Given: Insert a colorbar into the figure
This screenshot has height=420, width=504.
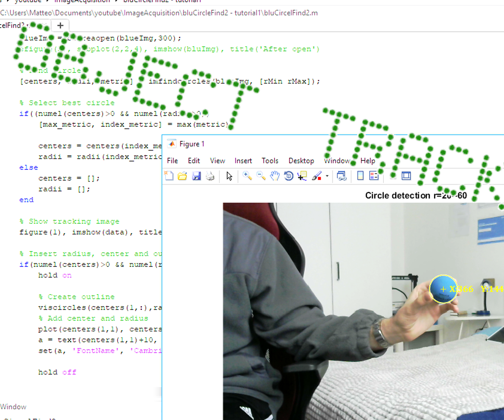Looking at the screenshot, I should point(360,176).
